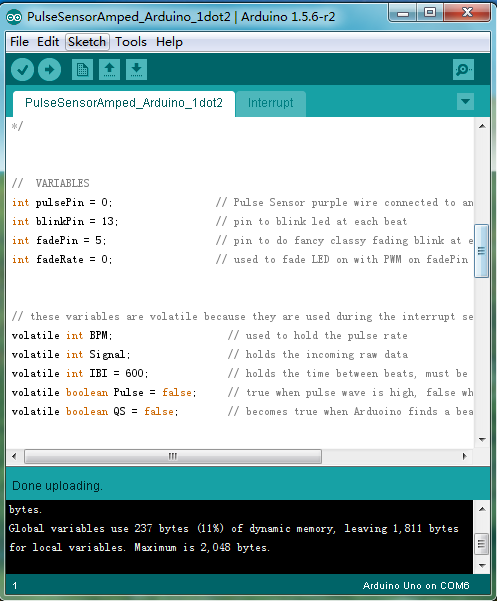The height and width of the screenshot is (601, 497).
Task: Click the line 'int pulsePin = 0;'
Action: (62, 202)
